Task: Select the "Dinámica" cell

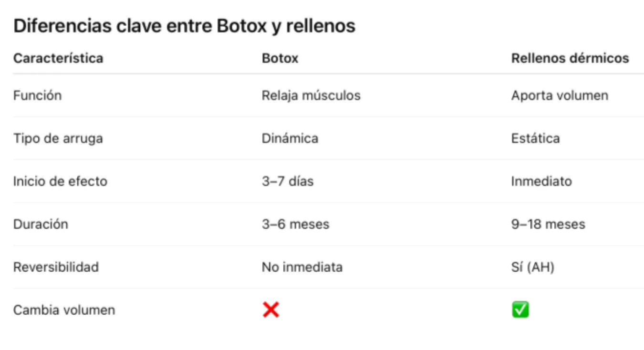Action: point(290,138)
